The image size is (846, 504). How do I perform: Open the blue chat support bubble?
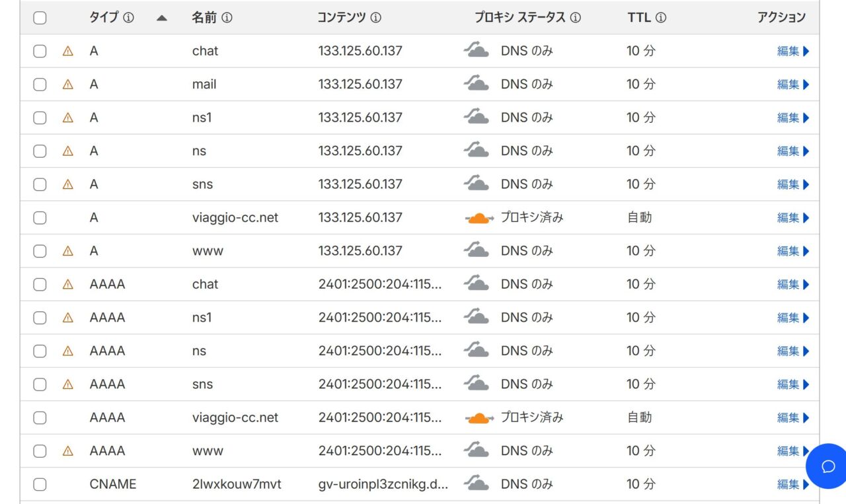pos(827,466)
